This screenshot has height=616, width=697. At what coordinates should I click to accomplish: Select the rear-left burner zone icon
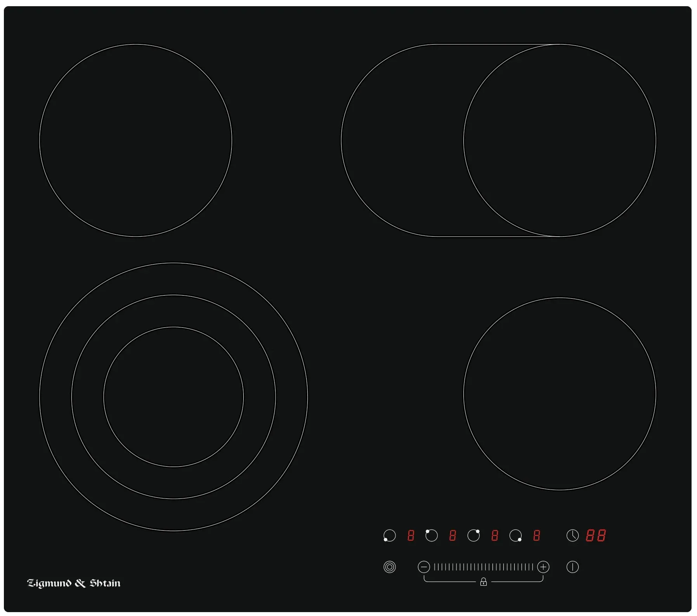(431, 536)
